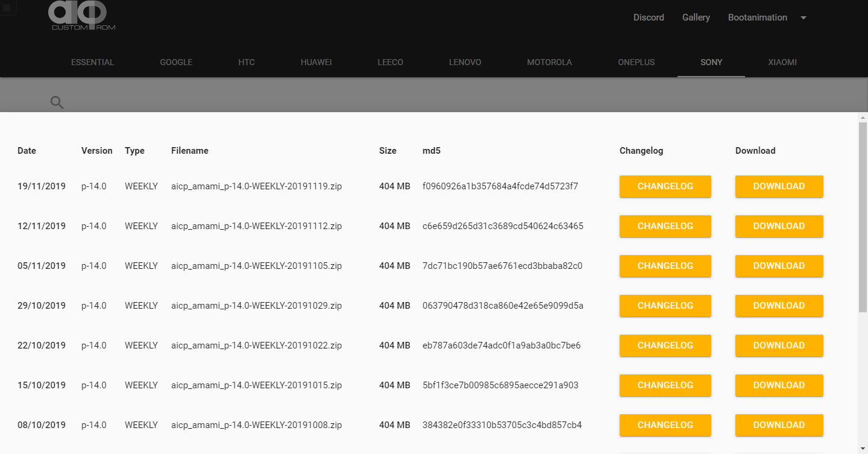Image resolution: width=868 pixels, height=454 pixels.
Task: Click the Size column header
Action: (388, 151)
